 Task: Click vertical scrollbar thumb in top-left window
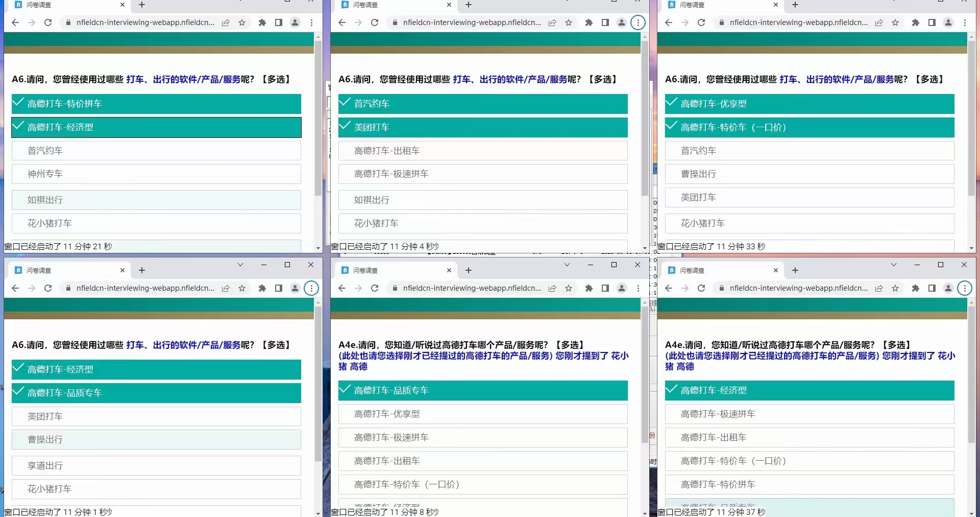pos(318,118)
